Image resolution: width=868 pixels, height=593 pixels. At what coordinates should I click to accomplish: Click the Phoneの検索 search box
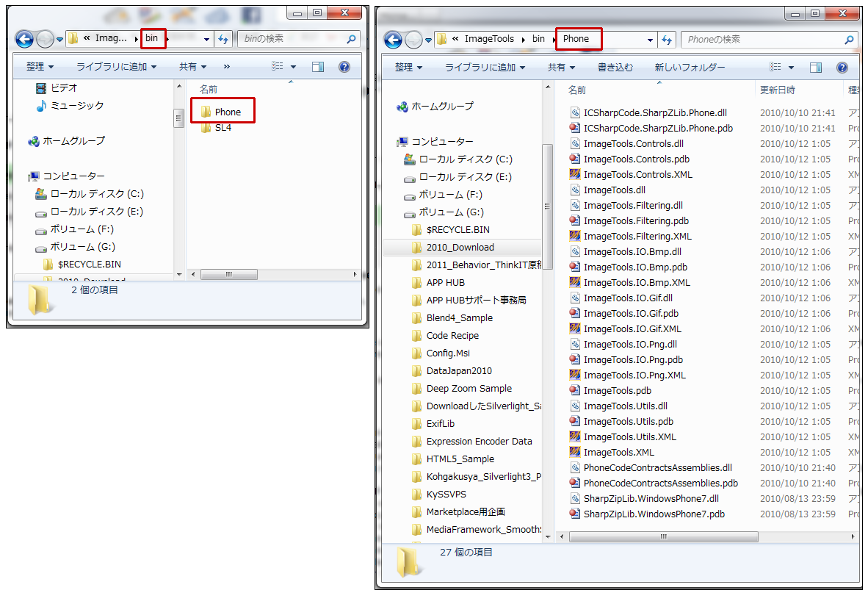(768, 40)
